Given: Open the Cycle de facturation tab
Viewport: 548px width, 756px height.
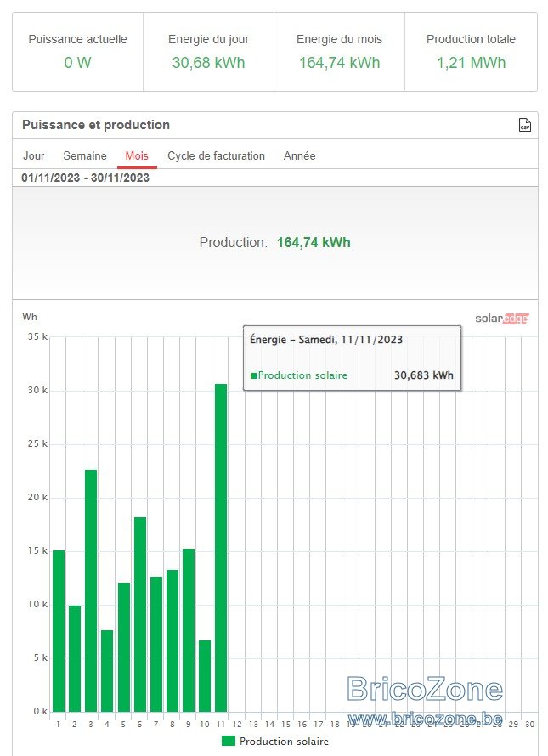Looking at the screenshot, I should click(x=216, y=155).
